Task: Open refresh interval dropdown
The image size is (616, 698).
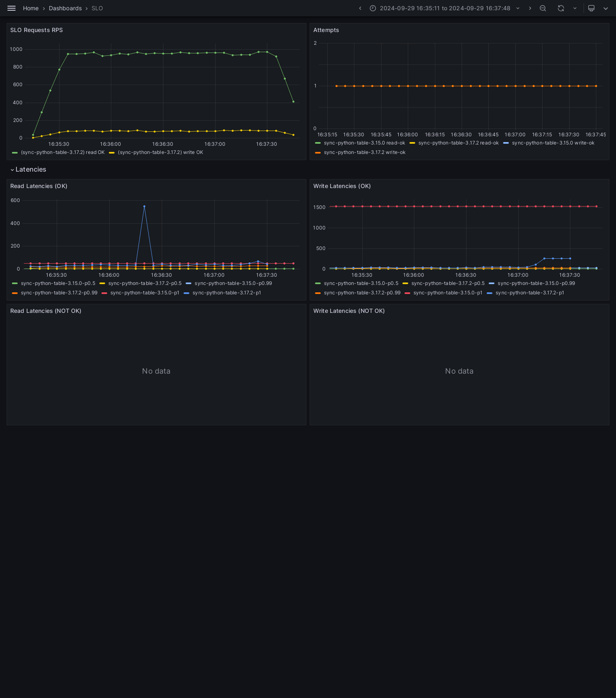Action: pos(575,8)
